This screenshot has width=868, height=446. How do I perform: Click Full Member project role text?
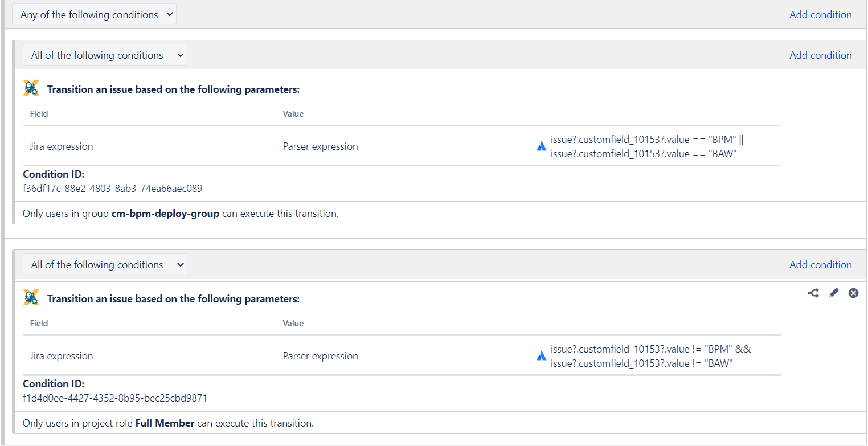pyautogui.click(x=165, y=424)
